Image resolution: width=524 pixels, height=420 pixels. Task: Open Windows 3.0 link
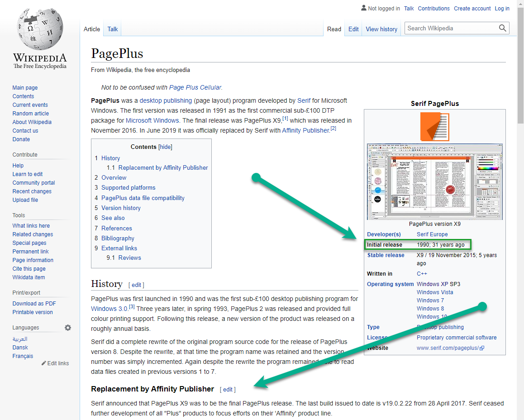109,309
